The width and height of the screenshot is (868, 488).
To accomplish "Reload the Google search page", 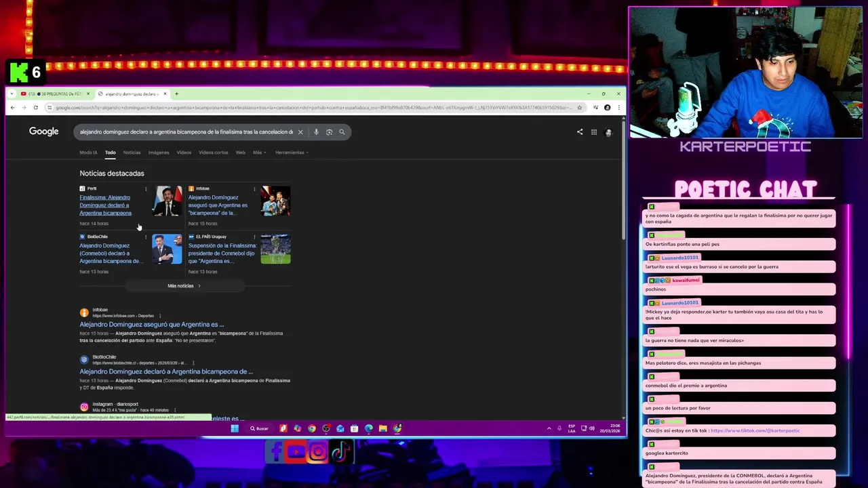I will [x=35, y=107].
